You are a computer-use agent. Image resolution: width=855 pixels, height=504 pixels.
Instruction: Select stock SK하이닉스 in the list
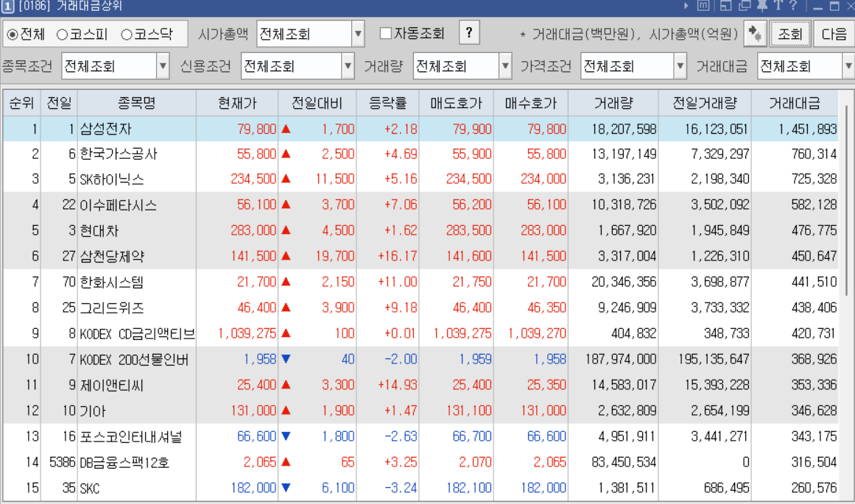[112, 180]
